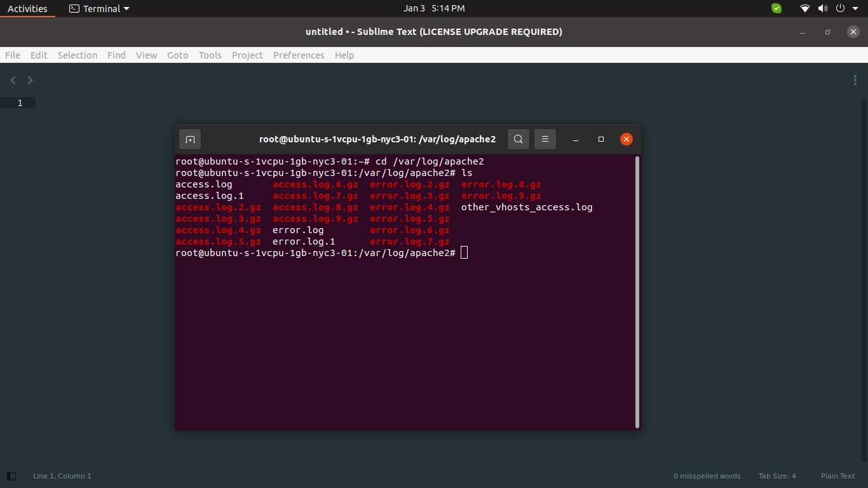Open the Wi-Fi network indicator
The height and width of the screenshot is (488, 868).
805,8
